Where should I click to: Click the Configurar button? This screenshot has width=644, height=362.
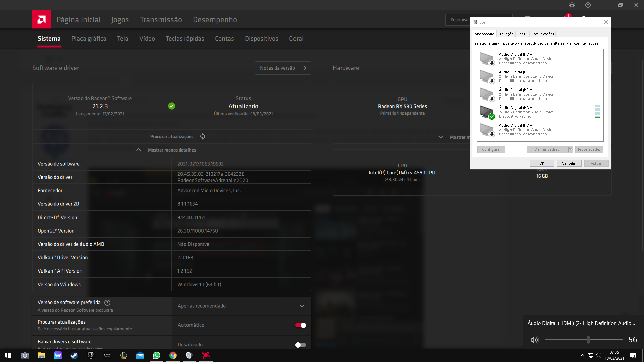tap(491, 149)
